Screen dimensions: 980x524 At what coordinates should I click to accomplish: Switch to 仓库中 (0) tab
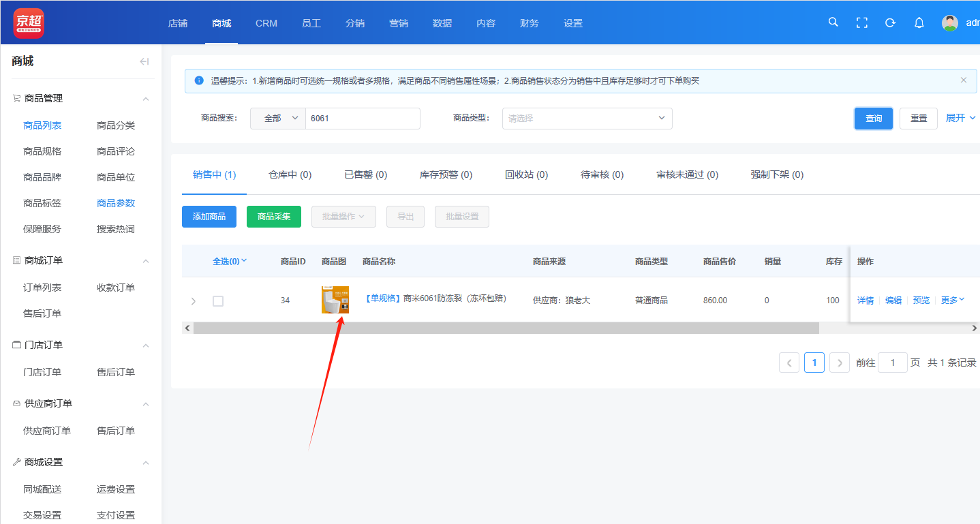coord(290,174)
